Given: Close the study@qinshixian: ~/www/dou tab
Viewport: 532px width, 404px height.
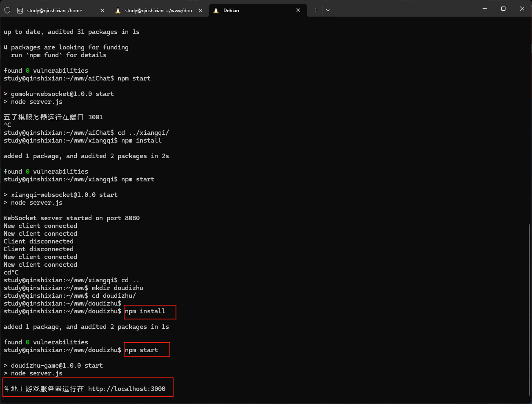Looking at the screenshot, I should point(200,11).
